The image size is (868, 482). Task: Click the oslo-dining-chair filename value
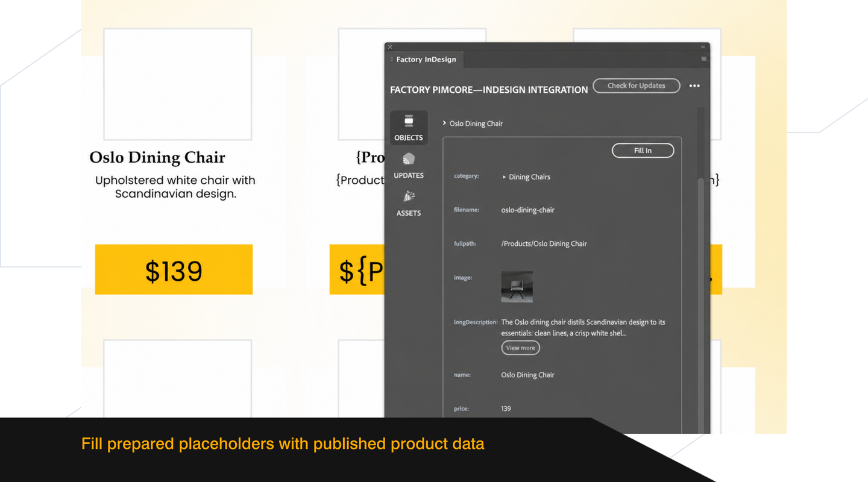click(527, 210)
